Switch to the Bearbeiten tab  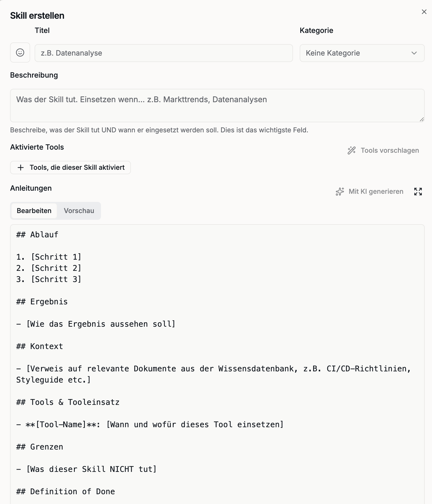click(x=34, y=211)
